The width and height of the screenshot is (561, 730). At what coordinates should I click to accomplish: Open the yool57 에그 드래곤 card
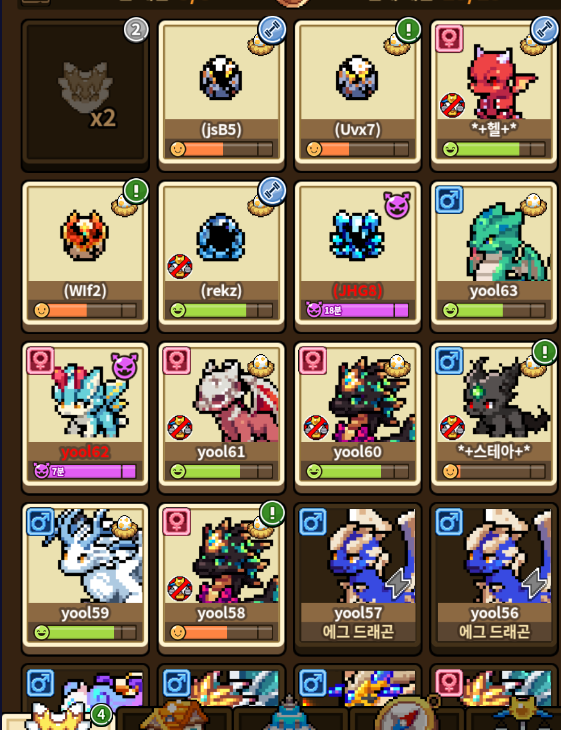click(358, 578)
